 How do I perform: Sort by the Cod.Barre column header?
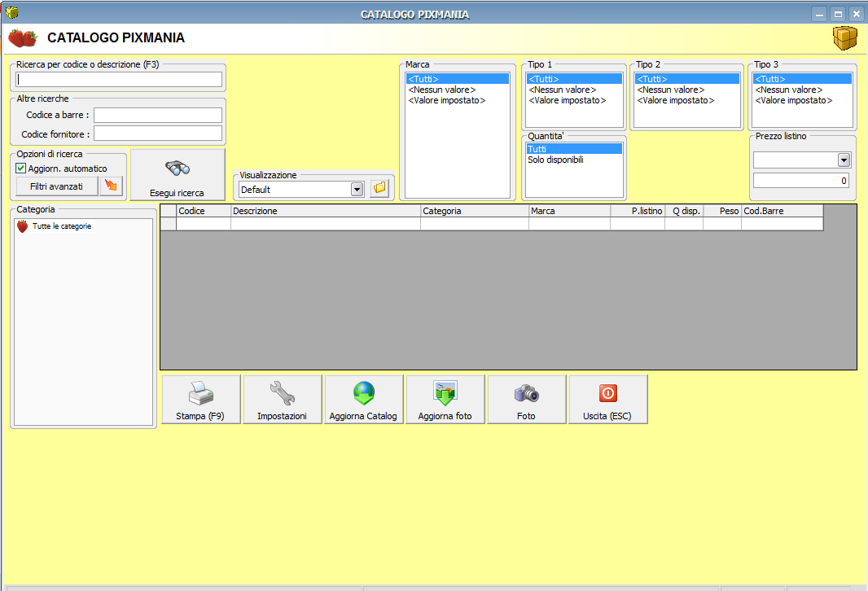coord(783,211)
